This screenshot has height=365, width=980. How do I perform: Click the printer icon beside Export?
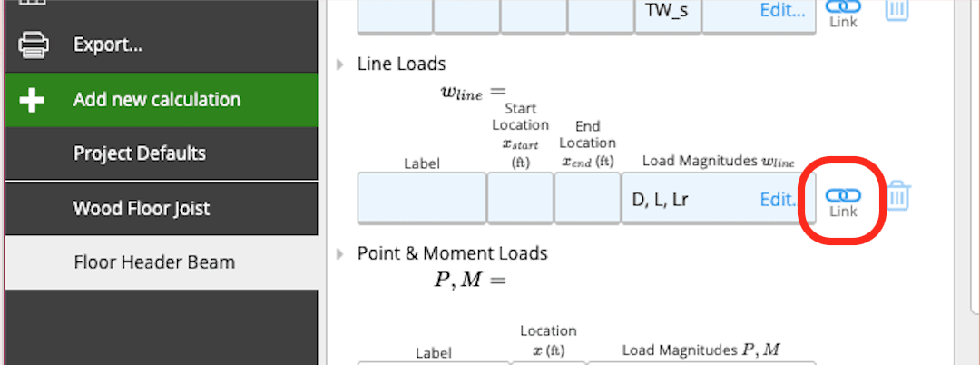click(31, 45)
